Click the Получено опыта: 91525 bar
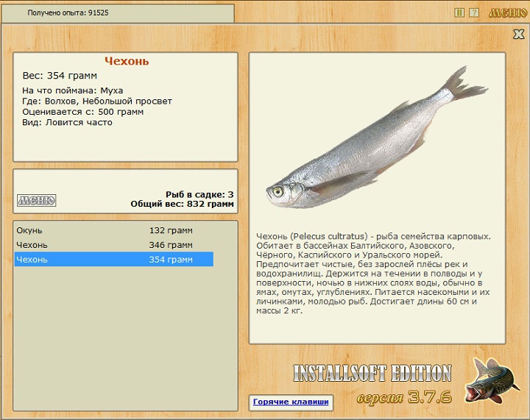The height and width of the screenshot is (420, 530). pos(118,13)
